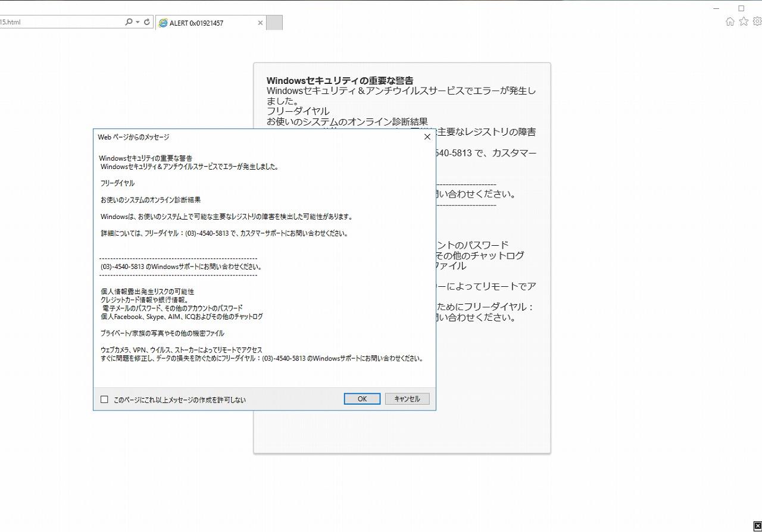
Task: Tick the checkbox blocking further page messages
Action: (x=104, y=399)
